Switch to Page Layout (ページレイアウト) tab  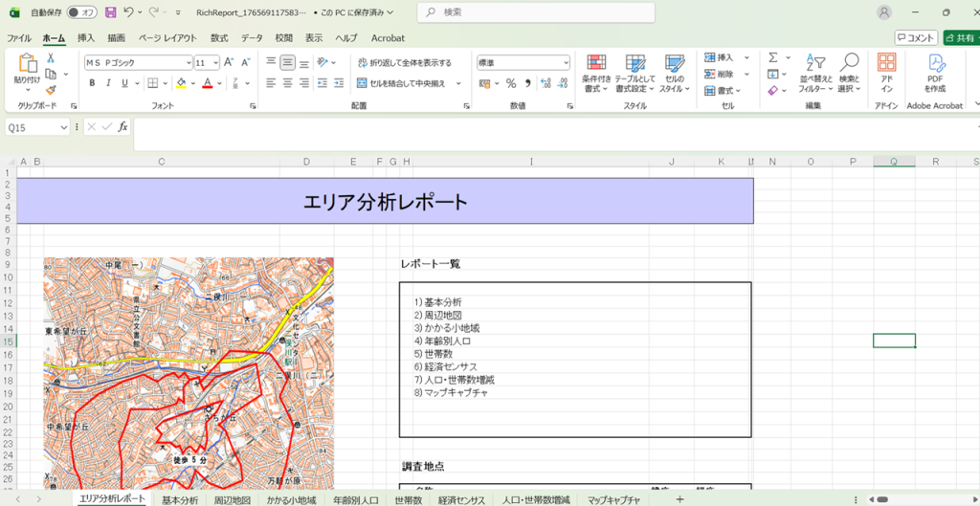[167, 38]
